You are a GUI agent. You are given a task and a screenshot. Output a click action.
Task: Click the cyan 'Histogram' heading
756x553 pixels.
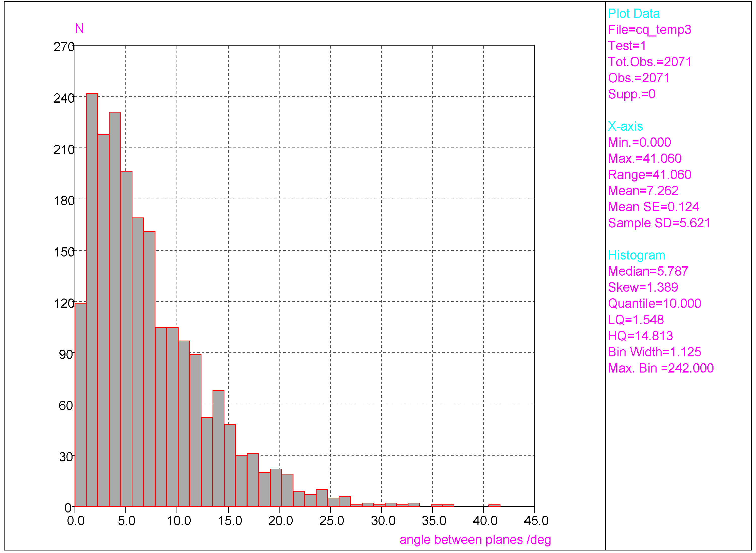coord(636,255)
